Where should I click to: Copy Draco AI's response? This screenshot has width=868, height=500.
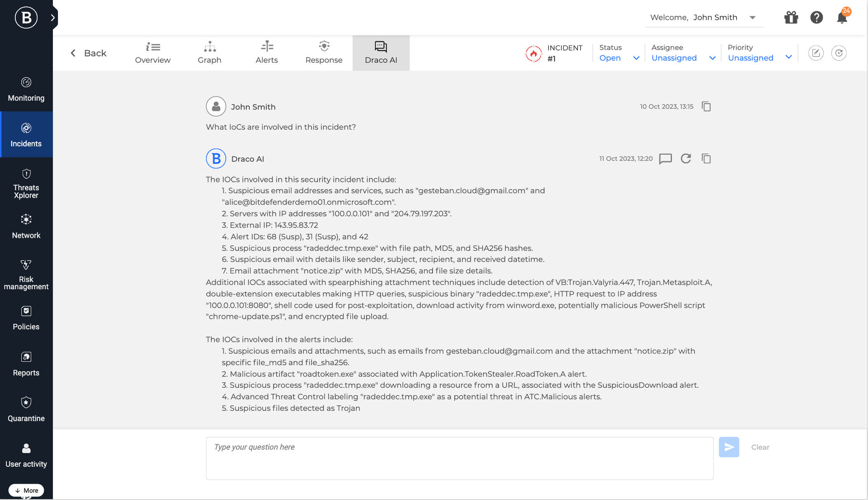click(x=706, y=159)
